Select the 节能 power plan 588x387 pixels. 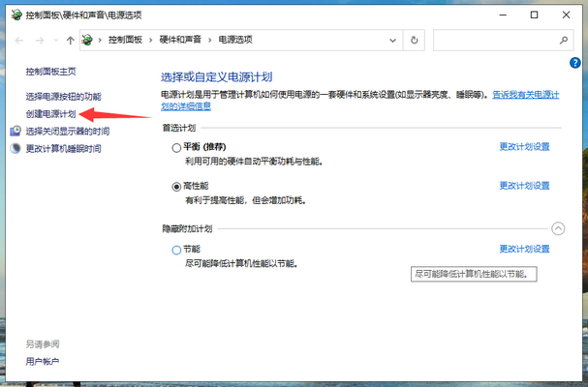[176, 250]
